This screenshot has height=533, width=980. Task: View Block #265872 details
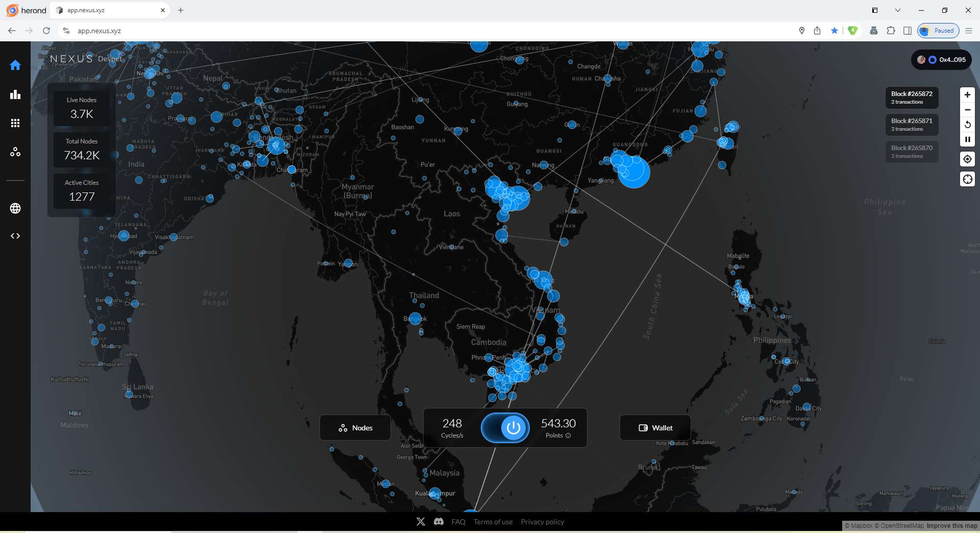click(x=912, y=98)
